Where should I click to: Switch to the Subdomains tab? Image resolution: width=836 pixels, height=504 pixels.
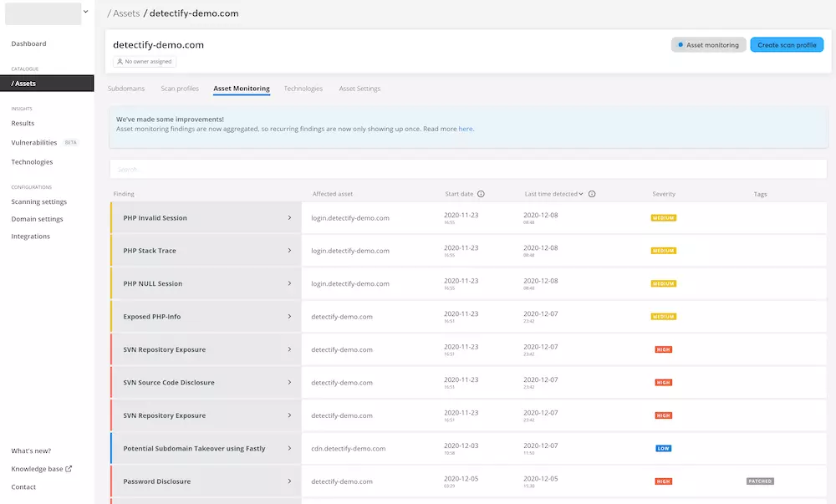[x=126, y=89]
